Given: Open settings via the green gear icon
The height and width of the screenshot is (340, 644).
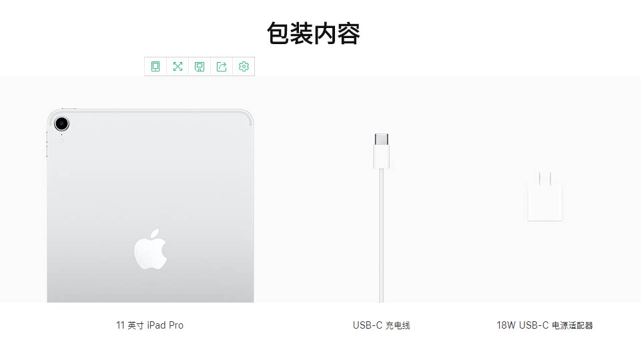Looking at the screenshot, I should [x=244, y=67].
